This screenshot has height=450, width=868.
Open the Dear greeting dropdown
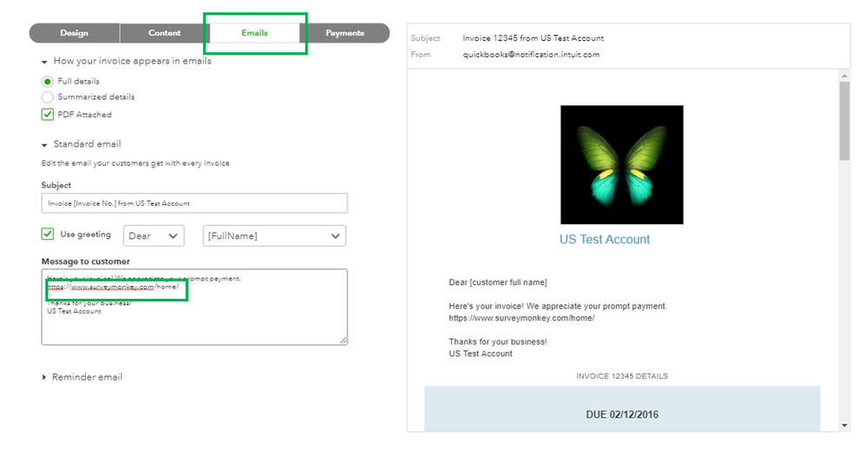[x=154, y=235]
